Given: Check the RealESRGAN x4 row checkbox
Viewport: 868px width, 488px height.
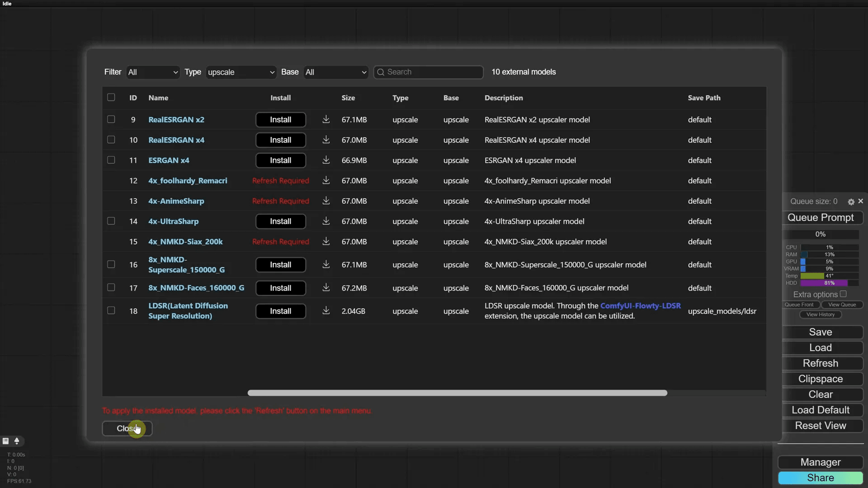Looking at the screenshot, I should coord(111,140).
